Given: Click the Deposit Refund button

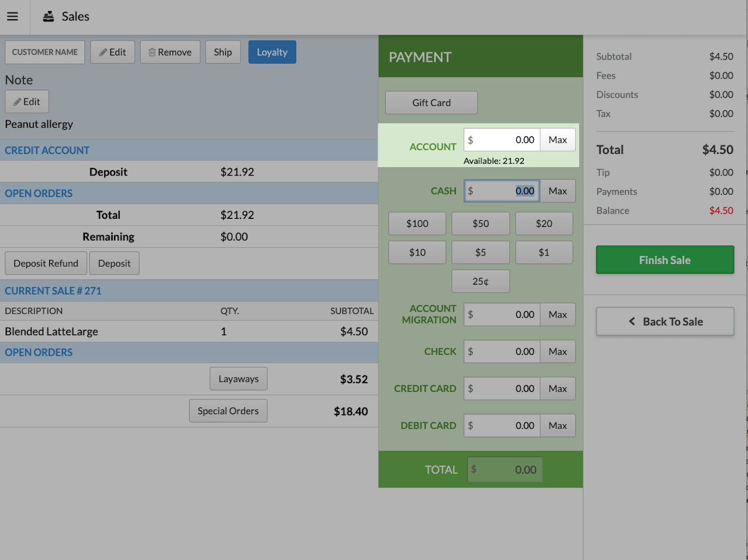Looking at the screenshot, I should click(45, 263).
